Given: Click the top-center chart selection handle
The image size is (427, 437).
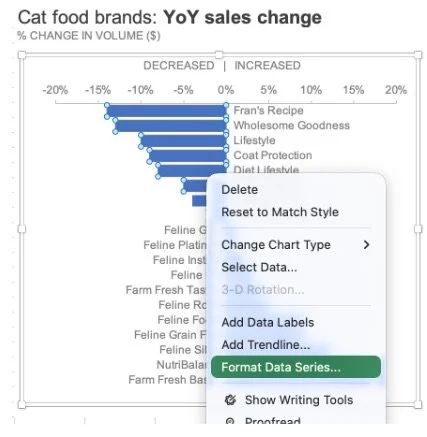Looking at the screenshot, I should (x=219, y=55).
